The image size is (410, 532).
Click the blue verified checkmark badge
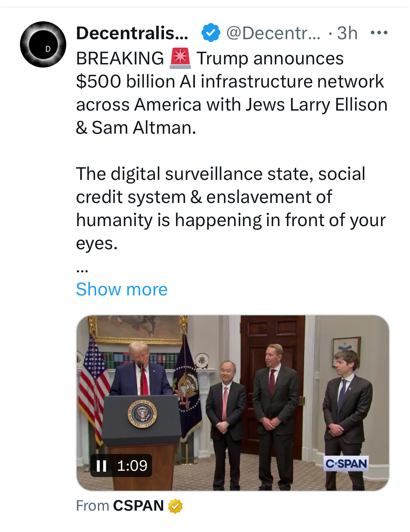tap(211, 33)
